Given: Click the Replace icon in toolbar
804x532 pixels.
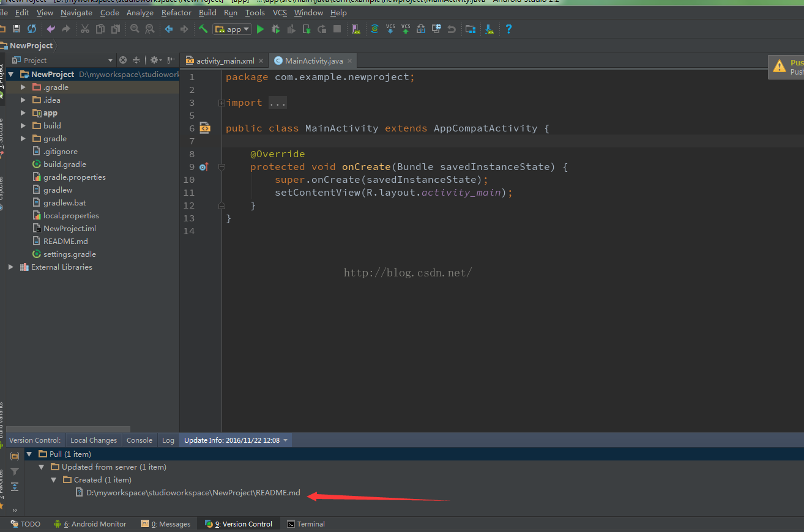Looking at the screenshot, I should pyautogui.click(x=149, y=29).
